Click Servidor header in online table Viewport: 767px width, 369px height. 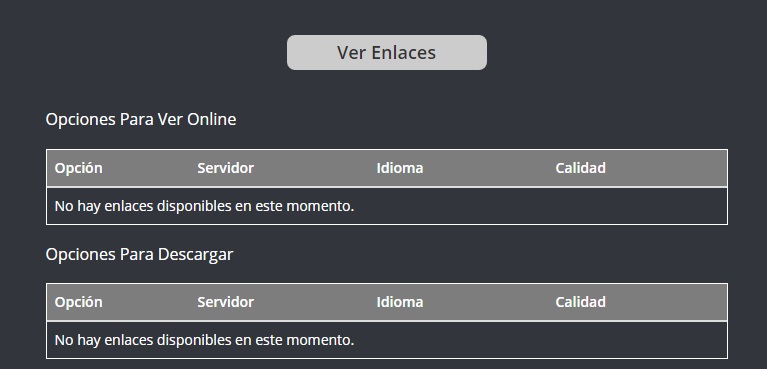226,168
